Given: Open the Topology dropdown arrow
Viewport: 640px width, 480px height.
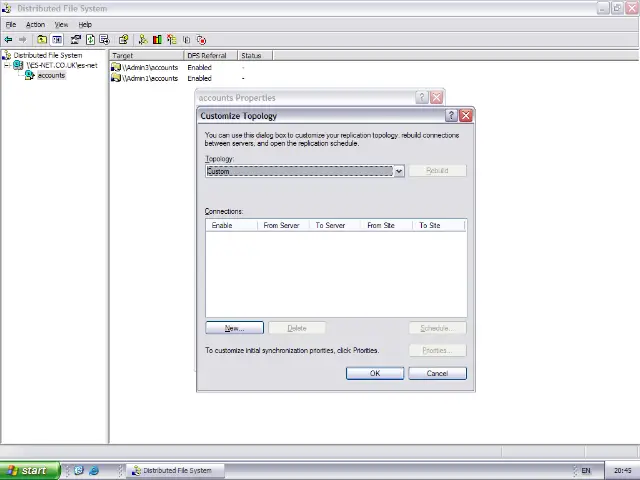Looking at the screenshot, I should click(399, 171).
